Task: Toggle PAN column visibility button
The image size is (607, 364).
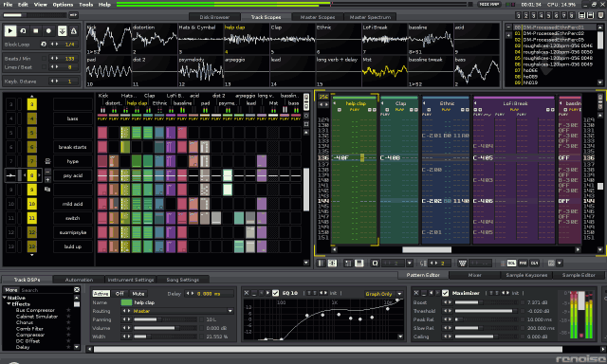Action: (523, 263)
